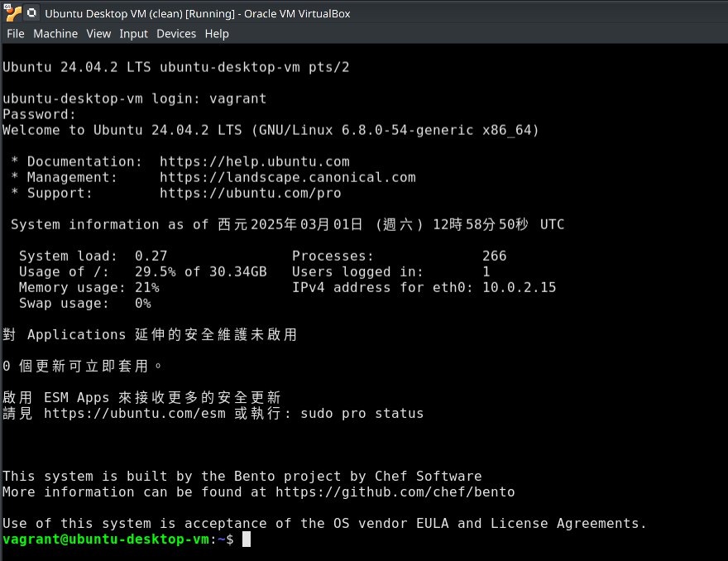Open the Devices menu
This screenshot has width=728, height=561.
[x=176, y=34]
